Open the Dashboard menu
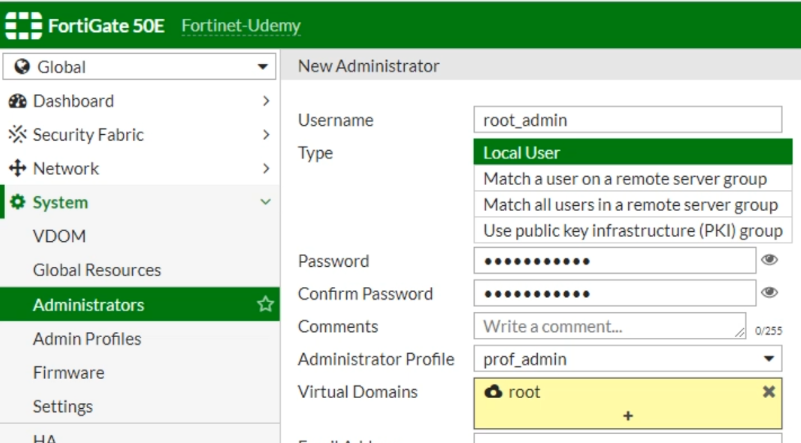Image resolution: width=801 pixels, height=443 pixels. click(139, 101)
